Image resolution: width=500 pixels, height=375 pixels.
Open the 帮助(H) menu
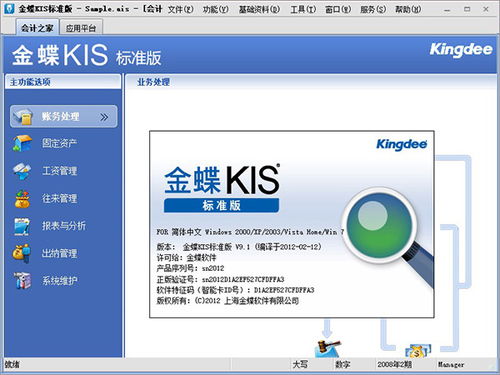click(x=408, y=9)
